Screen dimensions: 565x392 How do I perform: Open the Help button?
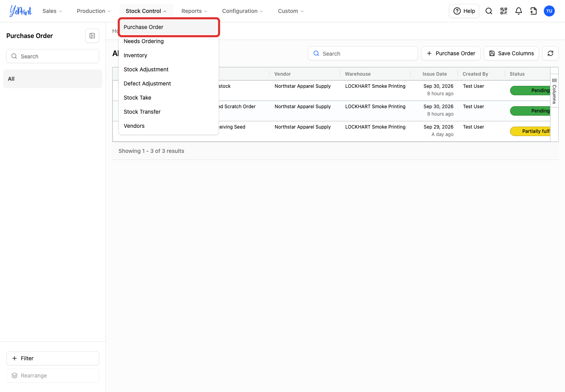(x=464, y=11)
